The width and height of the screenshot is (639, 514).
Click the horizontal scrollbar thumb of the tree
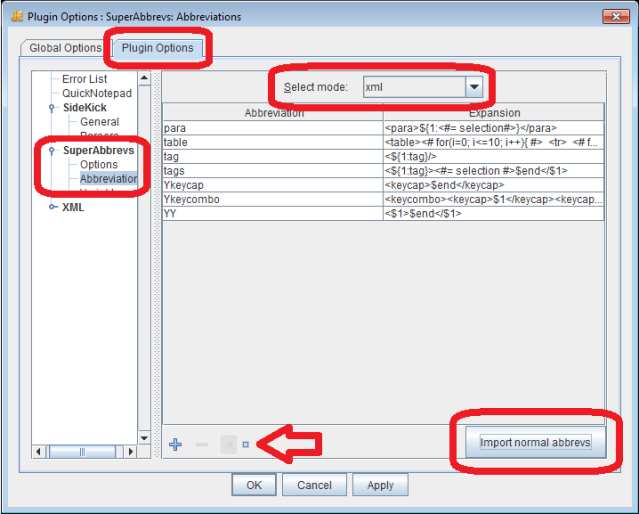point(82,452)
